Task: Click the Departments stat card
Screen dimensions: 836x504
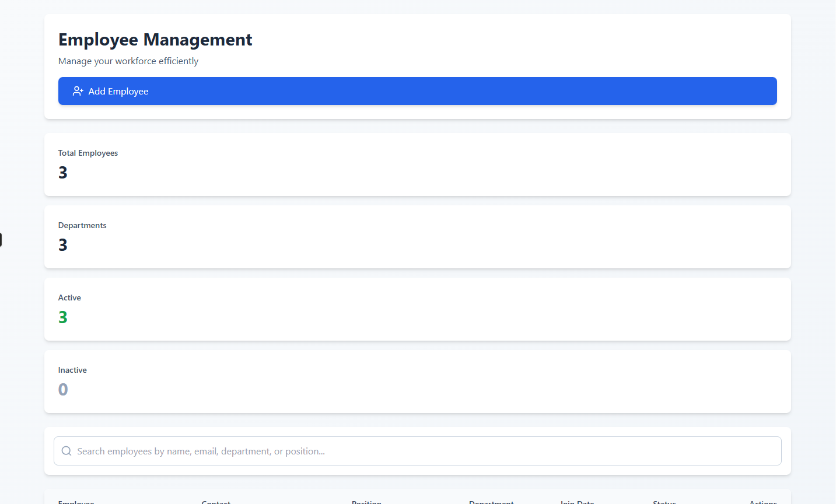Action: 417,236
